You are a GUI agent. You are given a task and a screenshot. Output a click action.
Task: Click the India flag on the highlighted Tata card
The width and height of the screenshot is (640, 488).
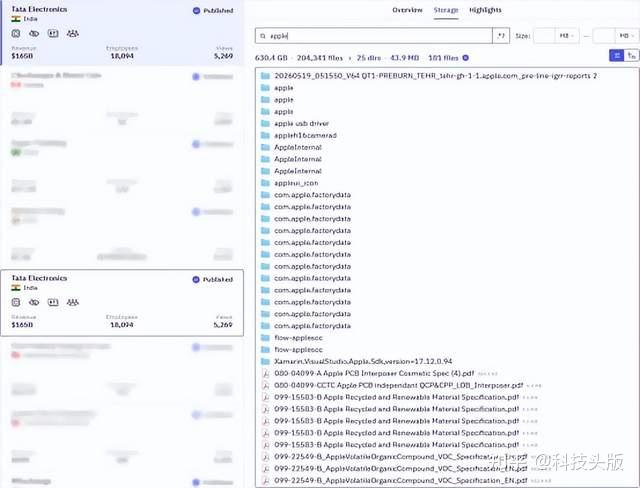pos(16,19)
